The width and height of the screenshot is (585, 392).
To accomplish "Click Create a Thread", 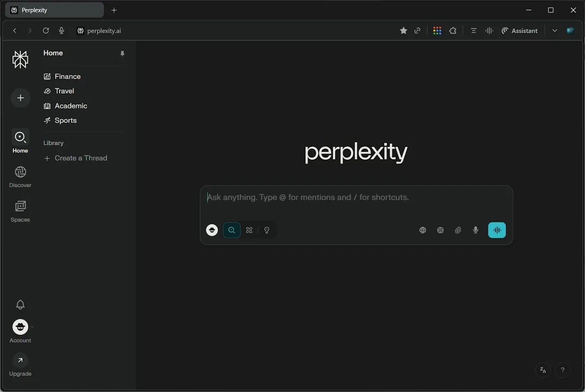I will point(76,158).
